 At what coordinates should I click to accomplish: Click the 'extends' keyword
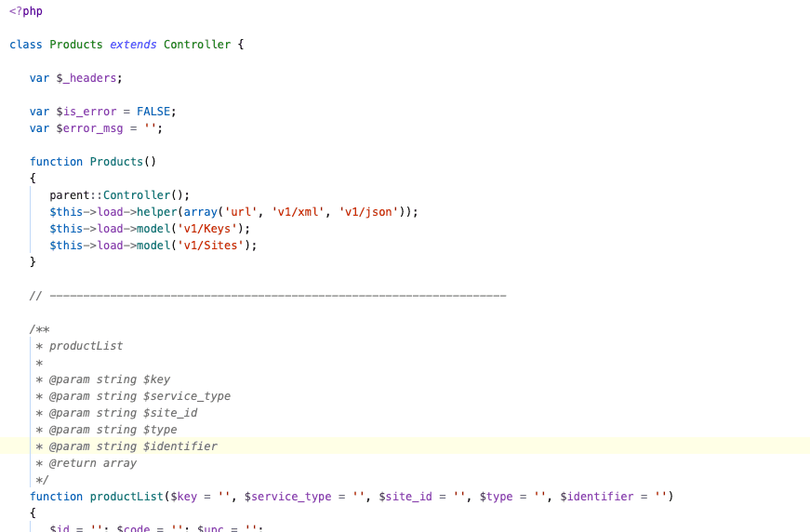pyautogui.click(x=133, y=45)
